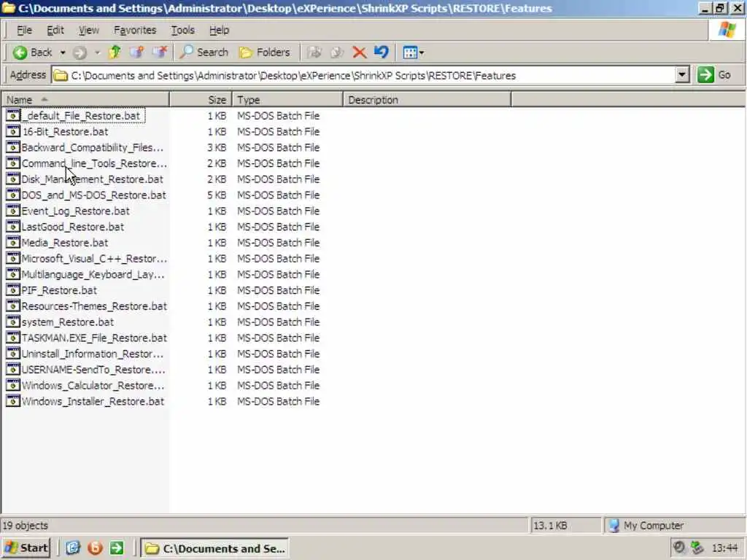The height and width of the screenshot is (560, 747).
Task: Go up one folder level
Action: point(115,52)
